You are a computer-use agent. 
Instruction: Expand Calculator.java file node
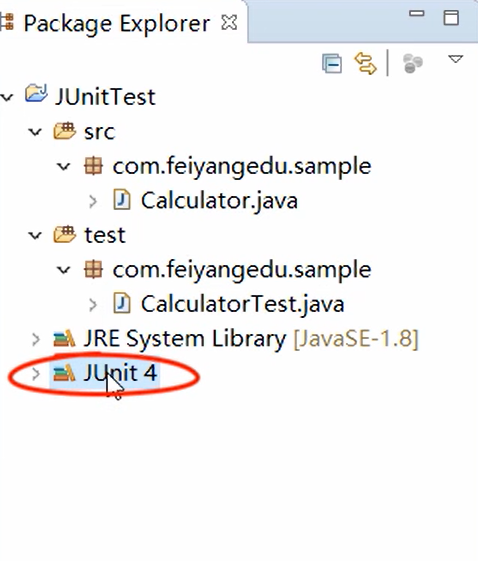[93, 201]
